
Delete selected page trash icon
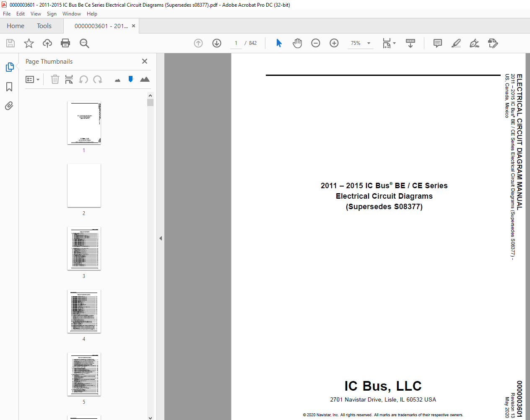(55, 79)
